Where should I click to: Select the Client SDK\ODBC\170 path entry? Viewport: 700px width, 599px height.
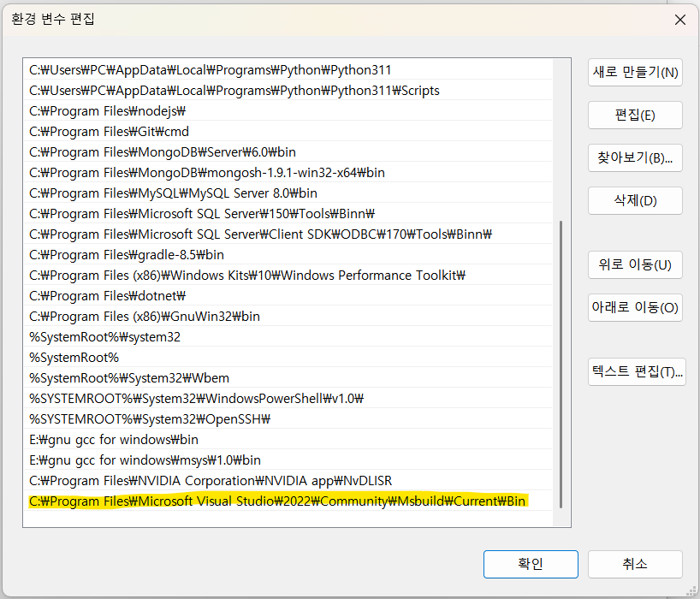tap(288, 234)
